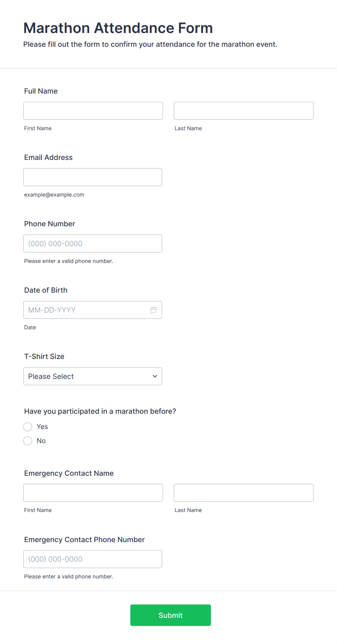Click the T-Shirt Size field label

[x=44, y=356]
